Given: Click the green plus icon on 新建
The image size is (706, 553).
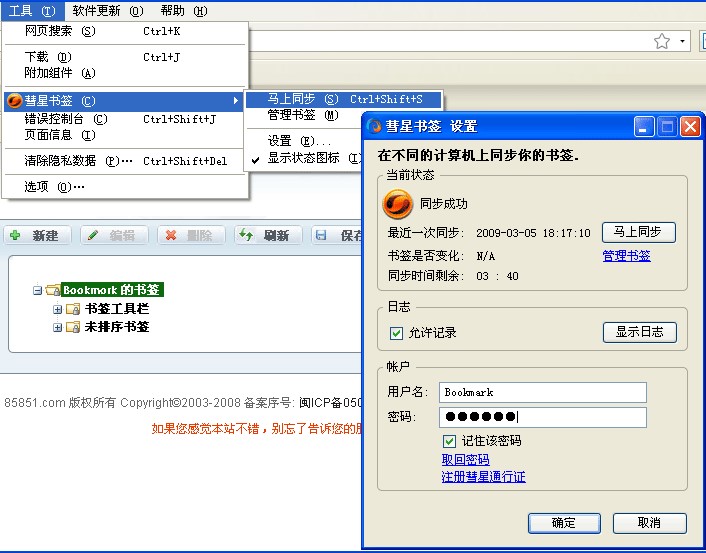Looking at the screenshot, I should (x=15, y=235).
